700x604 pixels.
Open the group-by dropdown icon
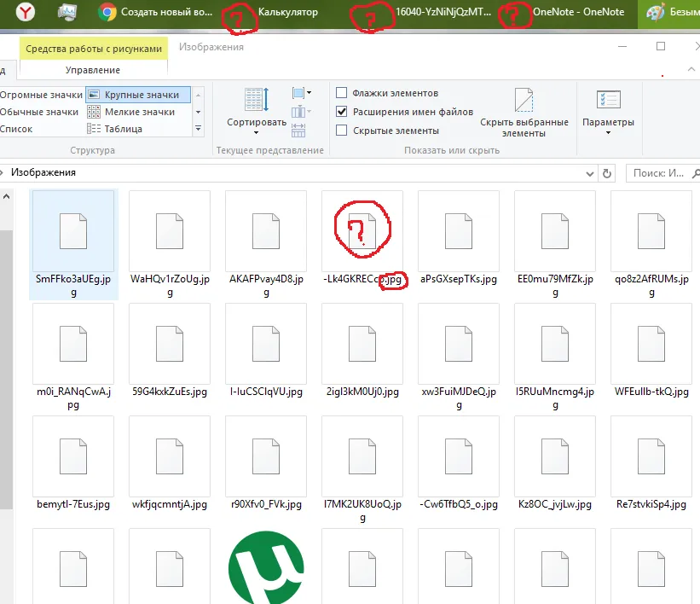pos(301,93)
